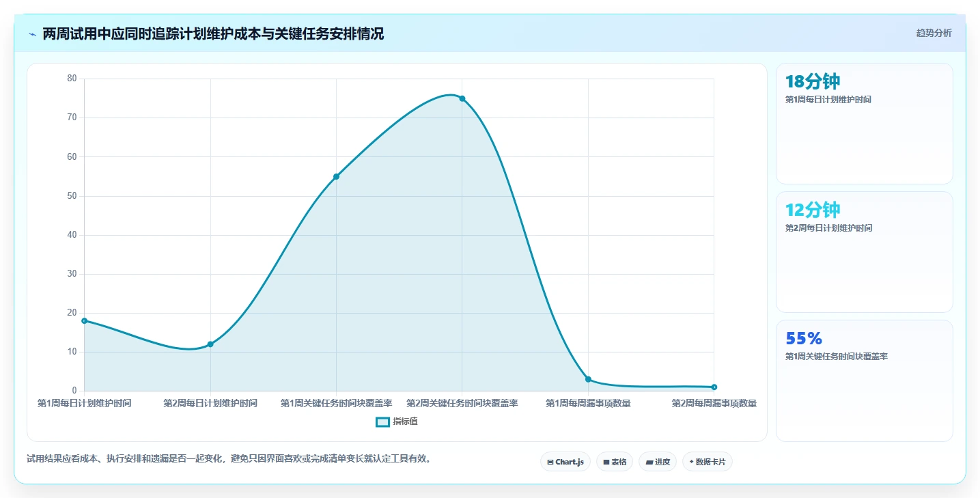Click the footer note starting 试用结果应看成本
Viewport: 980px width, 498px height.
229,458
